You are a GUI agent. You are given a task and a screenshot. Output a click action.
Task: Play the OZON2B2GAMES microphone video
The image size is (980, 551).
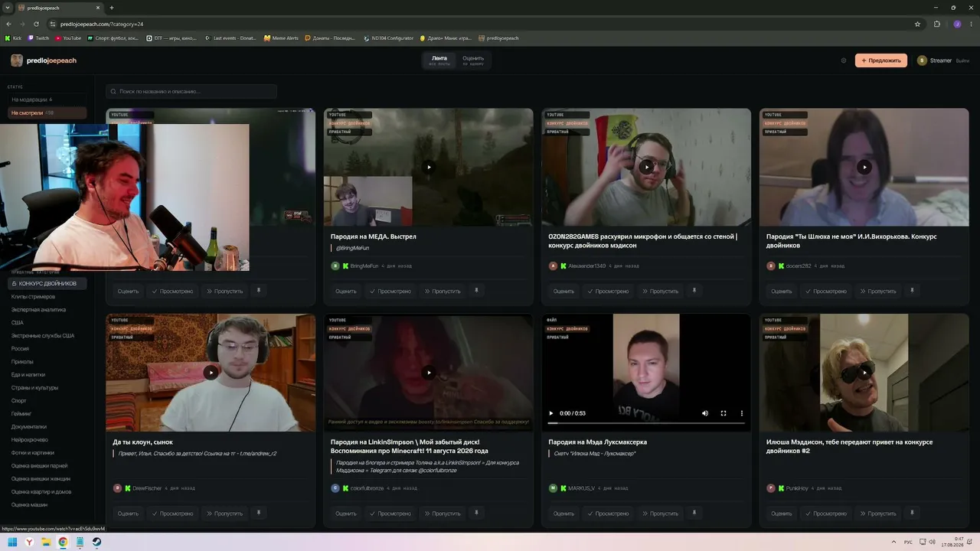click(647, 167)
